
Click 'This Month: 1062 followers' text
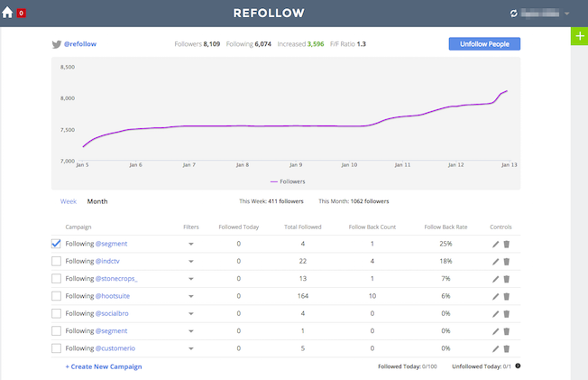pyautogui.click(x=354, y=201)
